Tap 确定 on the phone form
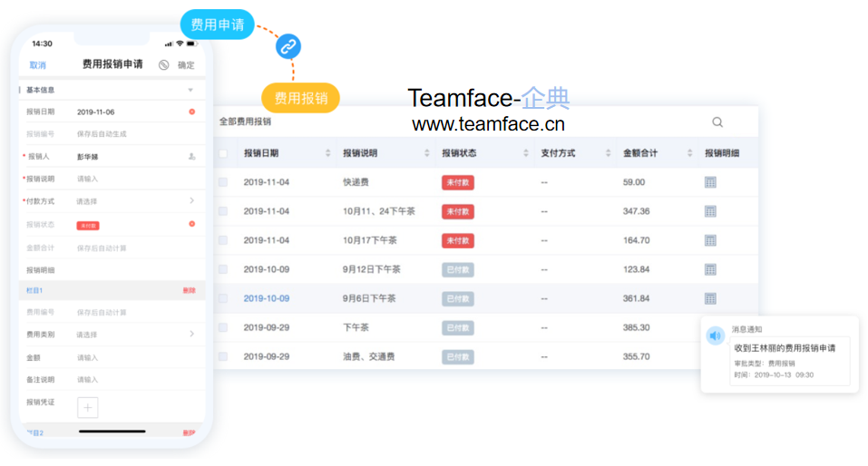The height and width of the screenshot is (466, 868). [x=186, y=65]
